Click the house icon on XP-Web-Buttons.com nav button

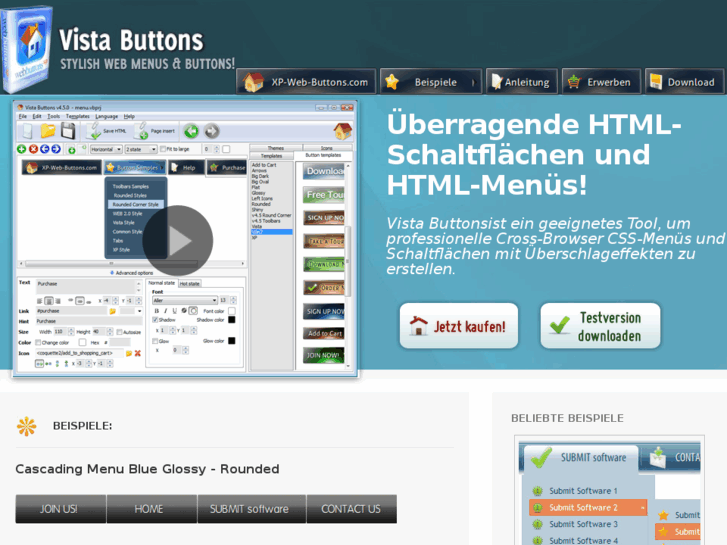click(x=254, y=82)
